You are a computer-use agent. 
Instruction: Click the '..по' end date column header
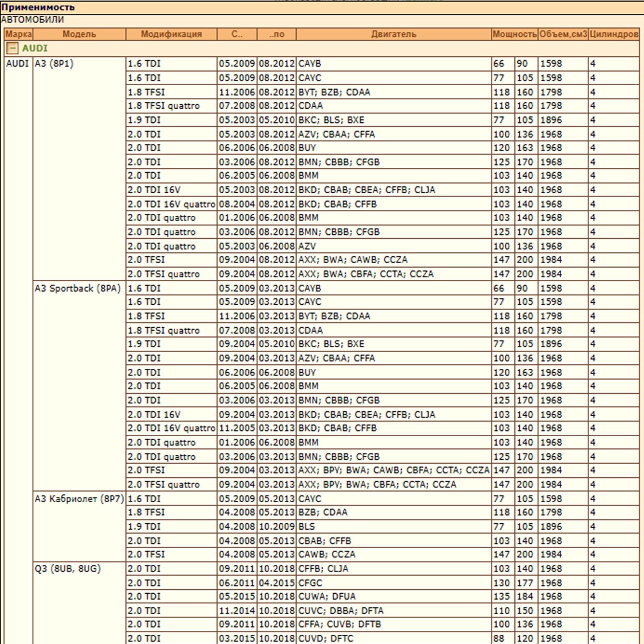[277, 34]
